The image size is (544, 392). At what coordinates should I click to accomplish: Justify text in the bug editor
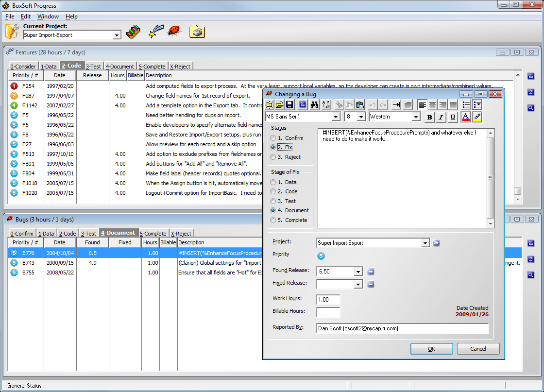pyautogui.click(x=453, y=105)
